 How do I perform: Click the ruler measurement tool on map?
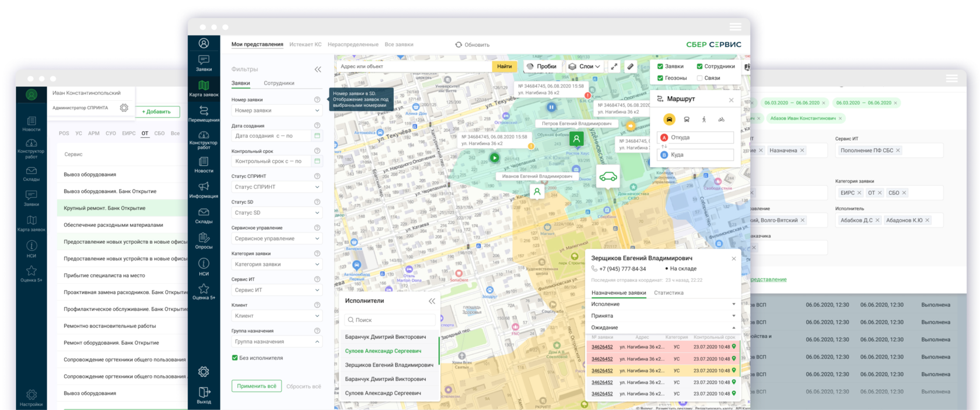(630, 66)
